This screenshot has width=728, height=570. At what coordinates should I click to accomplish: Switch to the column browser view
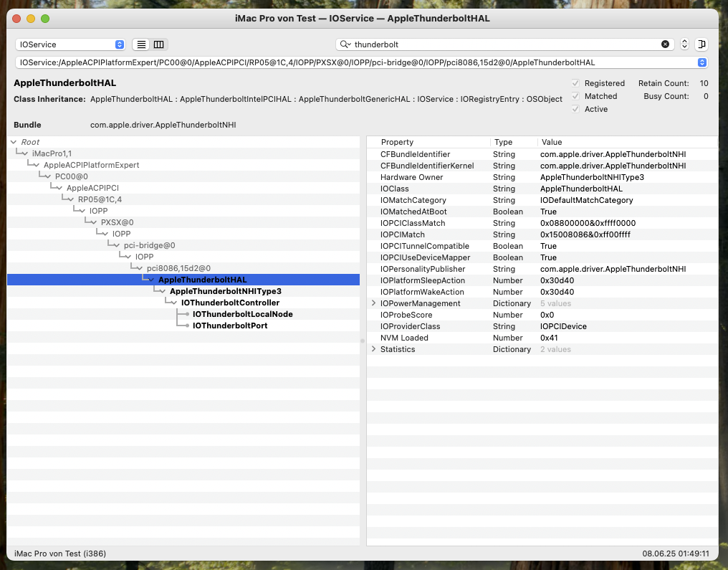(x=159, y=44)
